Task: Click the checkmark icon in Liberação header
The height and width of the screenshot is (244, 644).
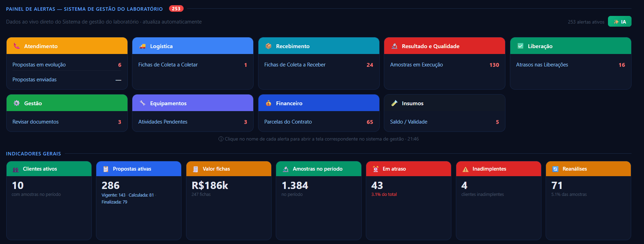Action: [x=520, y=46]
